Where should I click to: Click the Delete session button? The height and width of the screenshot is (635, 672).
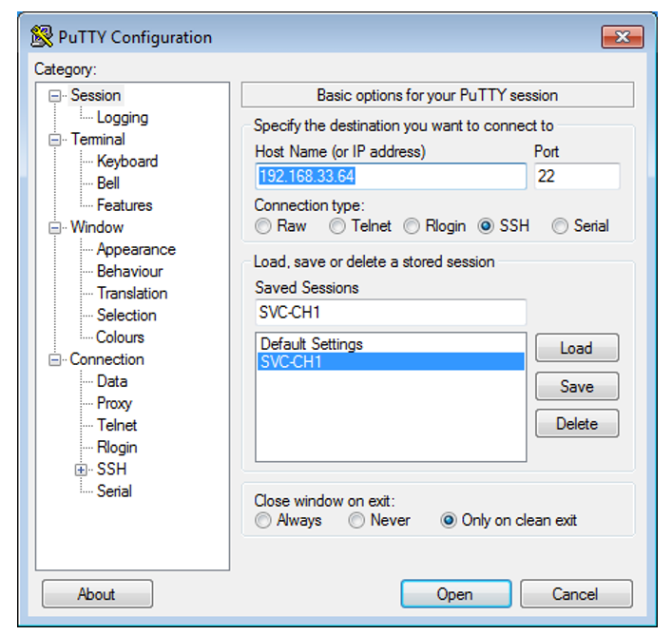577,423
